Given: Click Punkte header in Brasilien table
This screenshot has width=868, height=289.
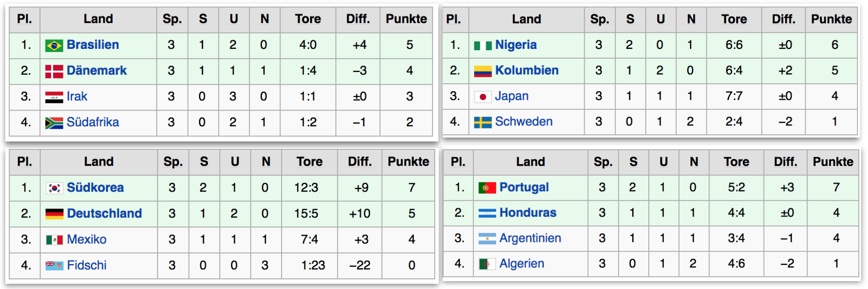Looking at the screenshot, I should pyautogui.click(x=406, y=19).
